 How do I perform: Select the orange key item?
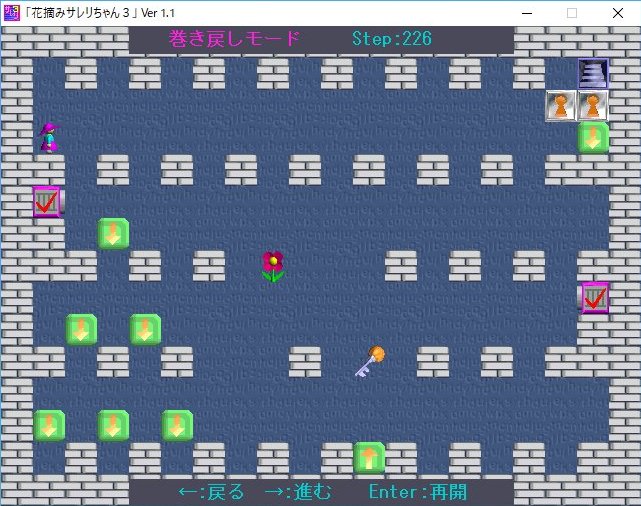point(369,361)
